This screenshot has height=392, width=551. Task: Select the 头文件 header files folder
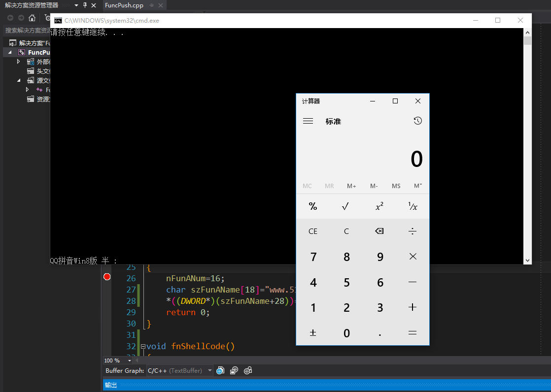click(x=38, y=71)
